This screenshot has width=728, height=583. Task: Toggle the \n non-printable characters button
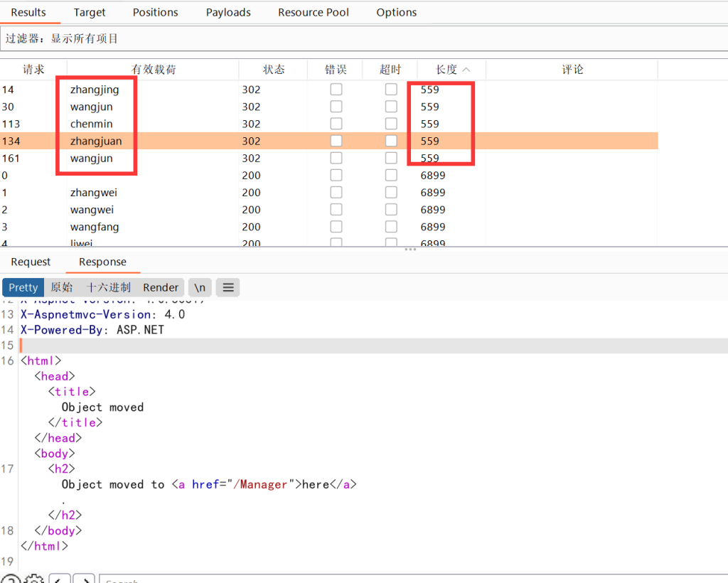pos(200,287)
